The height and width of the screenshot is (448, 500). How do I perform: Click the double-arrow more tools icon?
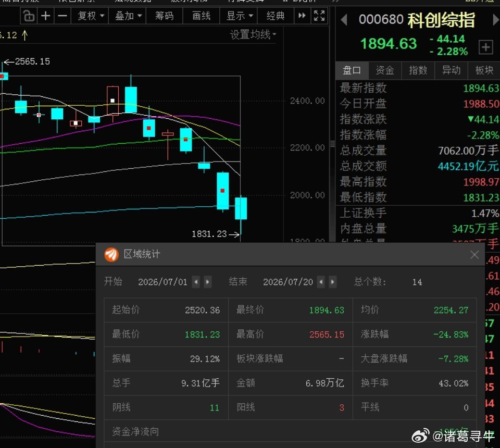302,16
